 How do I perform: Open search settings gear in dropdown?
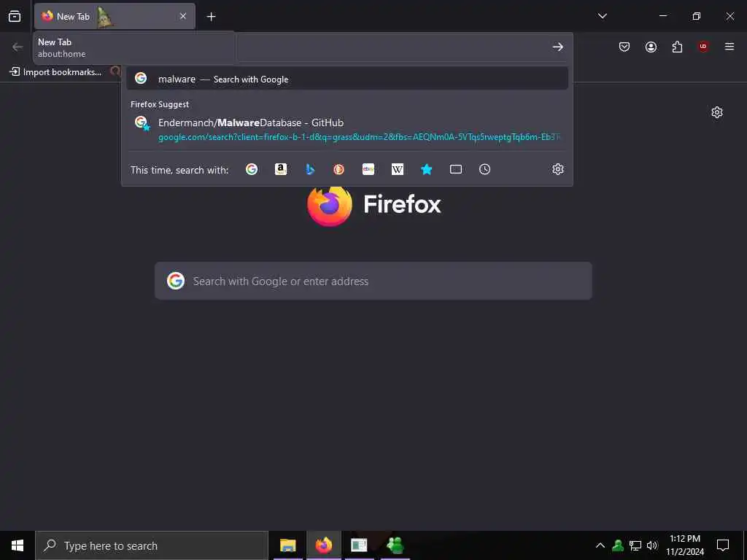coord(558,169)
